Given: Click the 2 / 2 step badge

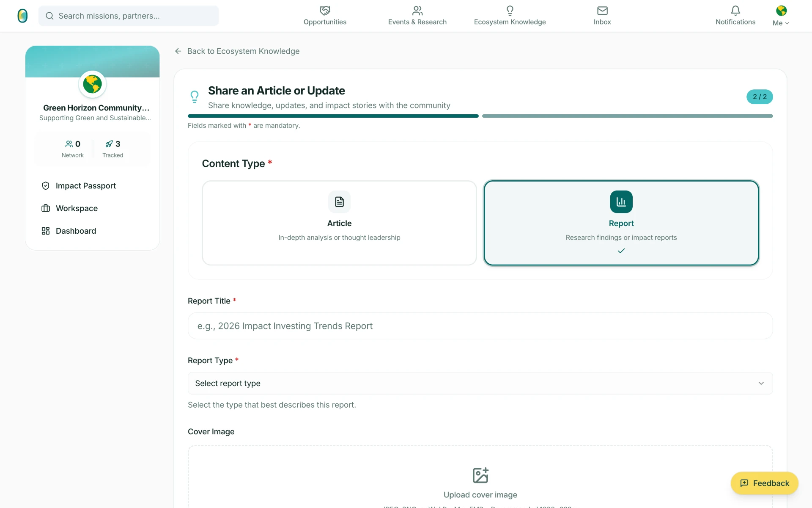Looking at the screenshot, I should tap(760, 97).
